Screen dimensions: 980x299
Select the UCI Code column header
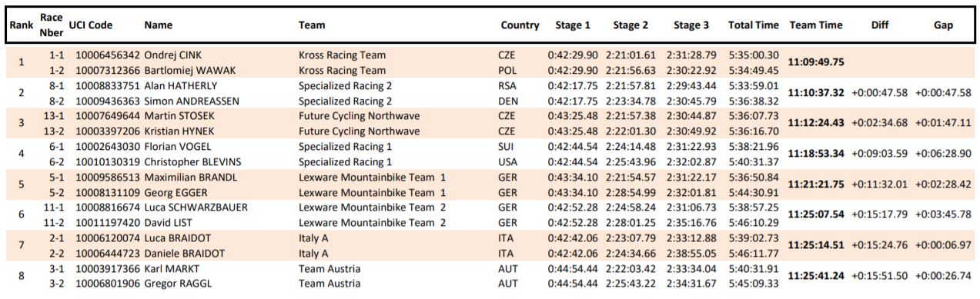coord(90,25)
